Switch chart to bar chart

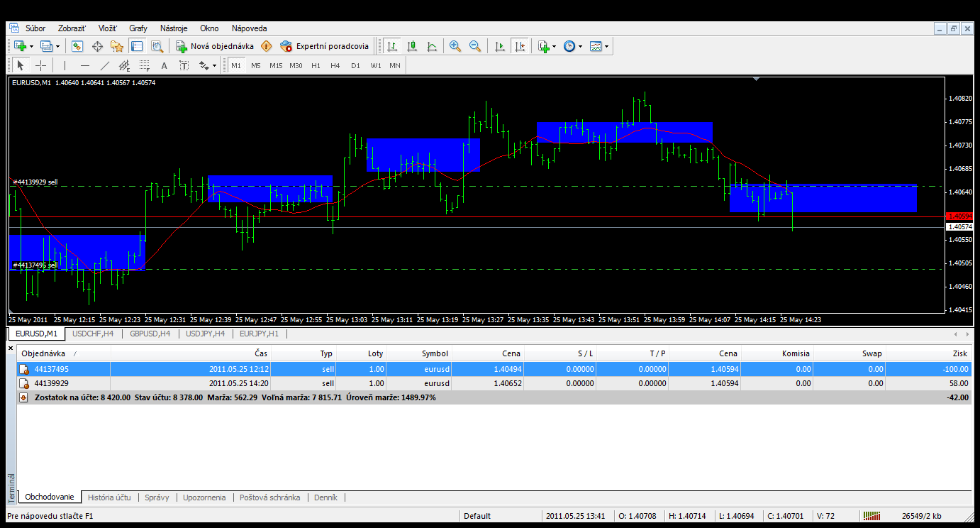(392, 46)
